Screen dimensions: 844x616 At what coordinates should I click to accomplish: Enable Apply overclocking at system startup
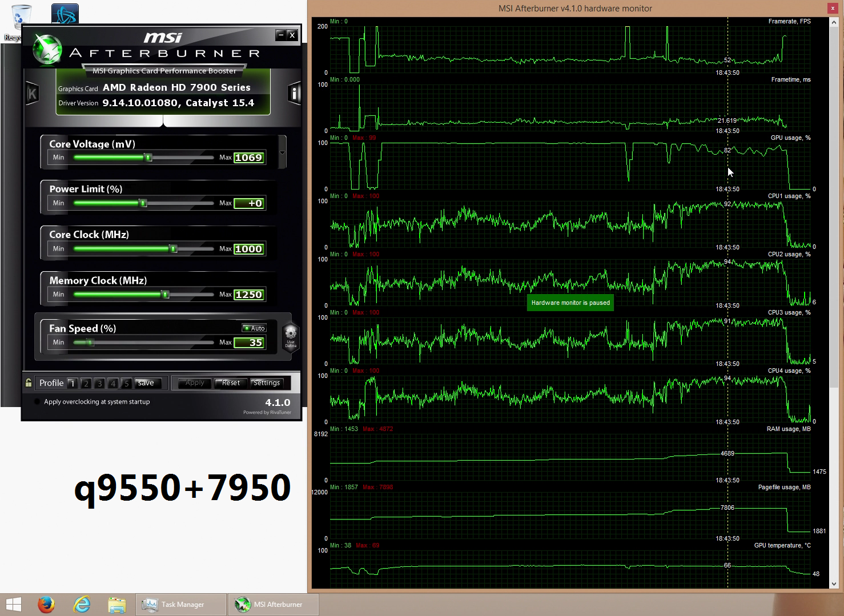(38, 401)
